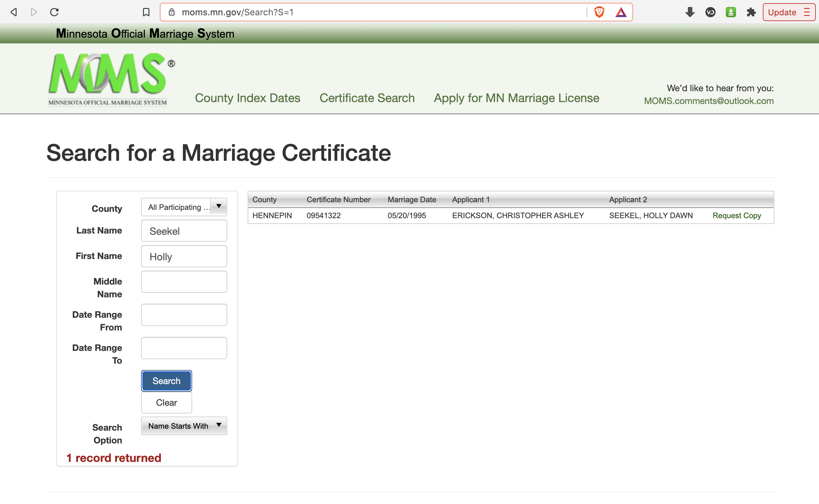Click the browser forward arrow
The width and height of the screenshot is (819, 504).
coord(34,12)
